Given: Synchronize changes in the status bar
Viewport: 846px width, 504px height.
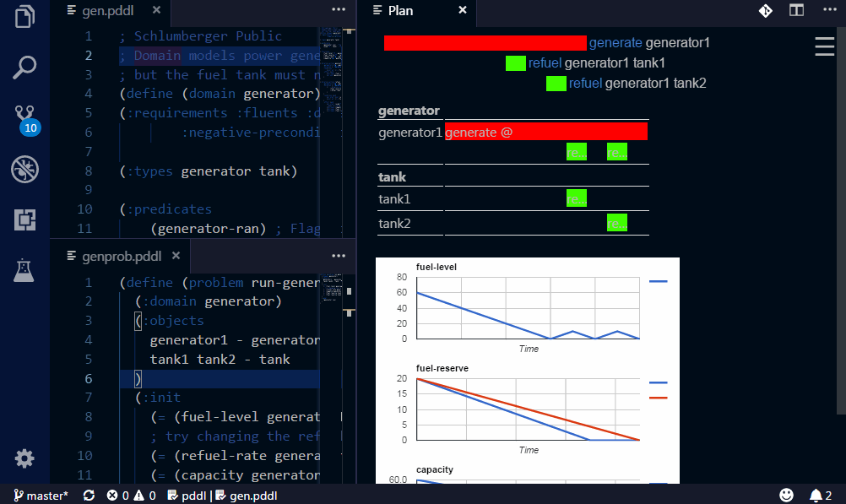Looking at the screenshot, I should [89, 496].
